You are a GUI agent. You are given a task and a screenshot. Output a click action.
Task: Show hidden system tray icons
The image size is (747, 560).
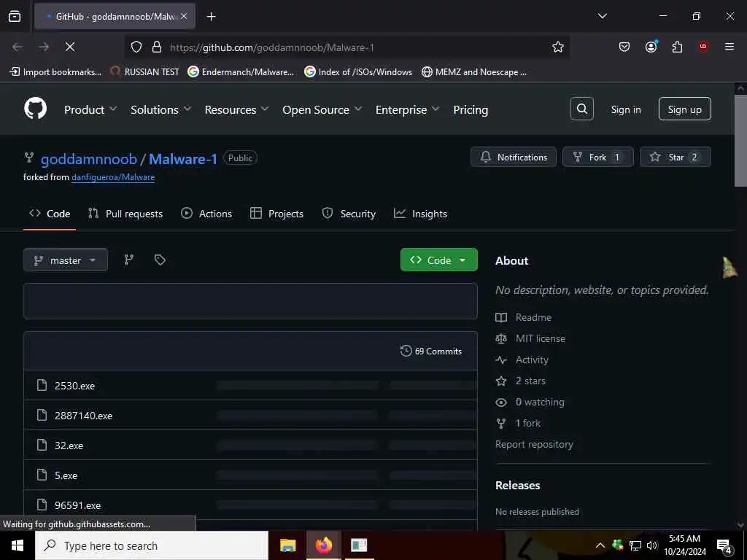coord(600,545)
